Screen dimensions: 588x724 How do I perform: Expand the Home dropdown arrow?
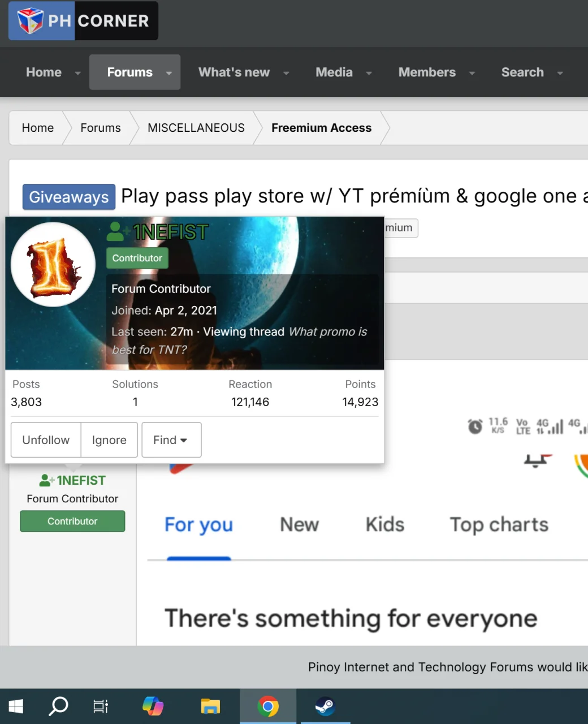77,73
